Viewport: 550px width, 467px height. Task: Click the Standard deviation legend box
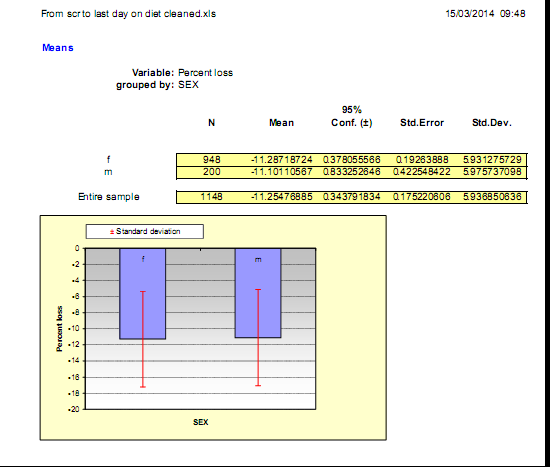pos(145,232)
